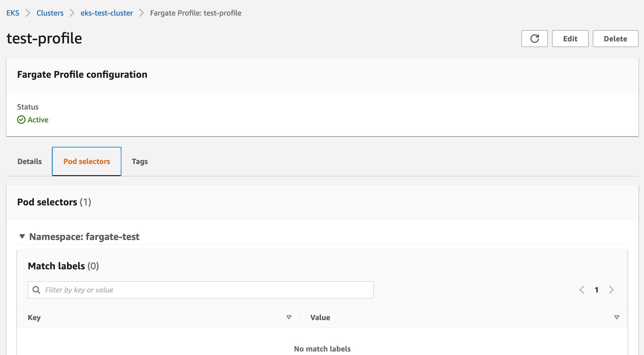Delete the test-profile Fargate profile
Screen dimensions: 644x355
[616, 38]
